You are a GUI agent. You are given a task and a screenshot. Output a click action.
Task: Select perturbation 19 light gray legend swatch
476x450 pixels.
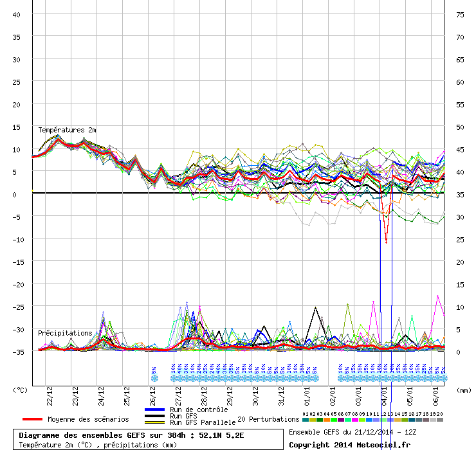click(433, 420)
